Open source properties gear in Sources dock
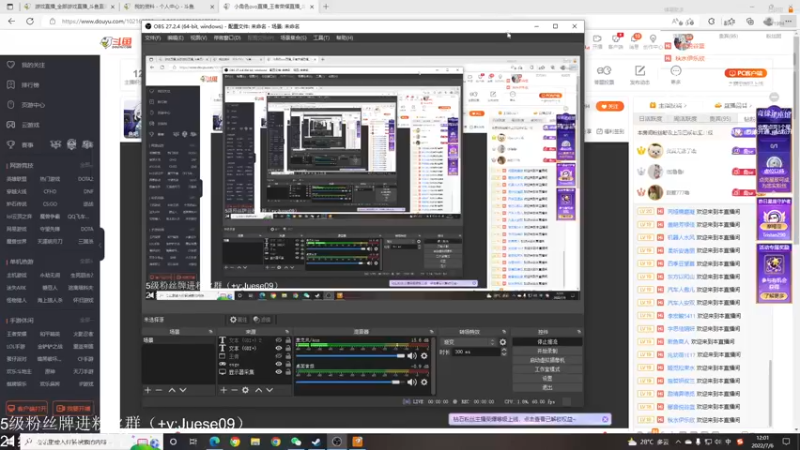The height and width of the screenshot is (450, 800). 245,390
